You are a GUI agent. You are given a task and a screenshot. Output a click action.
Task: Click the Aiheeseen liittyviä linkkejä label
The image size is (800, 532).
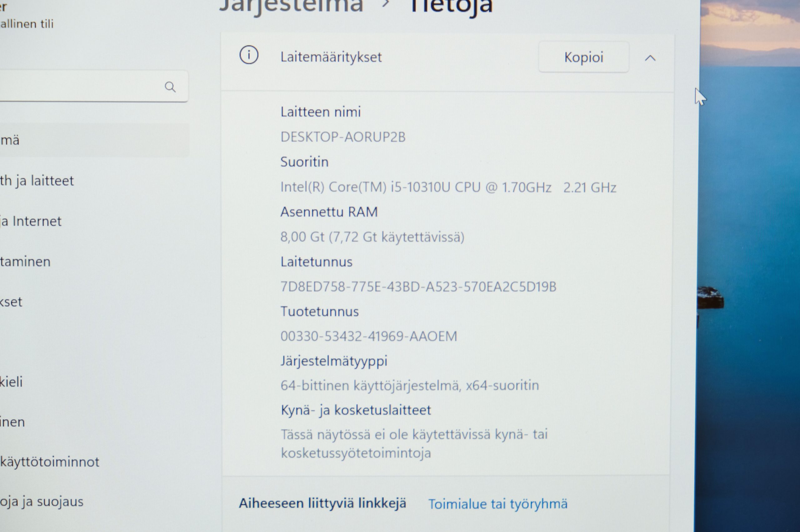click(x=322, y=504)
